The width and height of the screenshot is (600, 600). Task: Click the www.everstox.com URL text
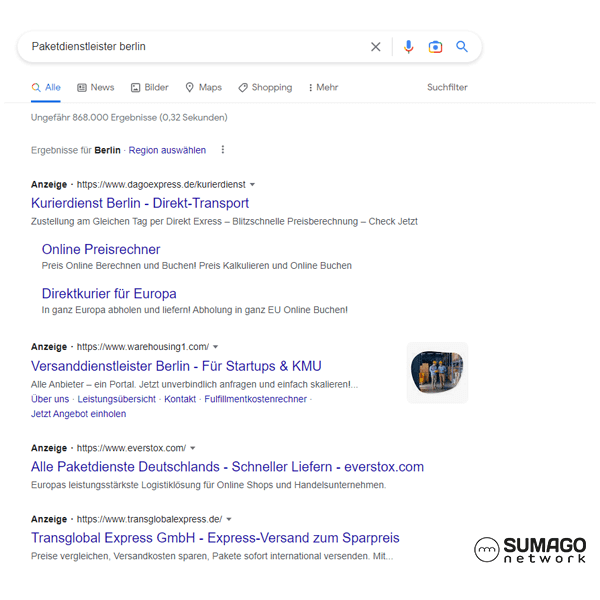tap(131, 448)
